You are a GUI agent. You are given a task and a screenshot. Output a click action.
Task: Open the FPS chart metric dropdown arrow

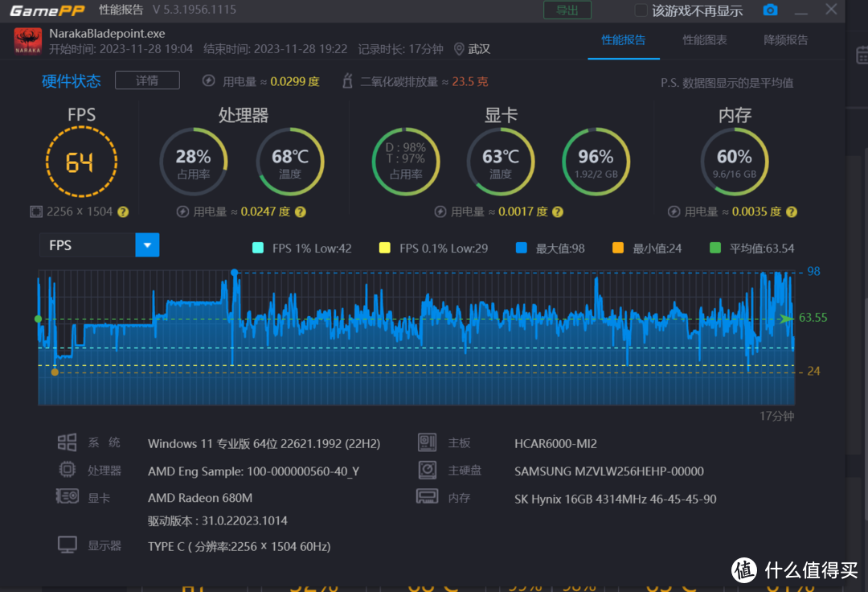coord(147,245)
